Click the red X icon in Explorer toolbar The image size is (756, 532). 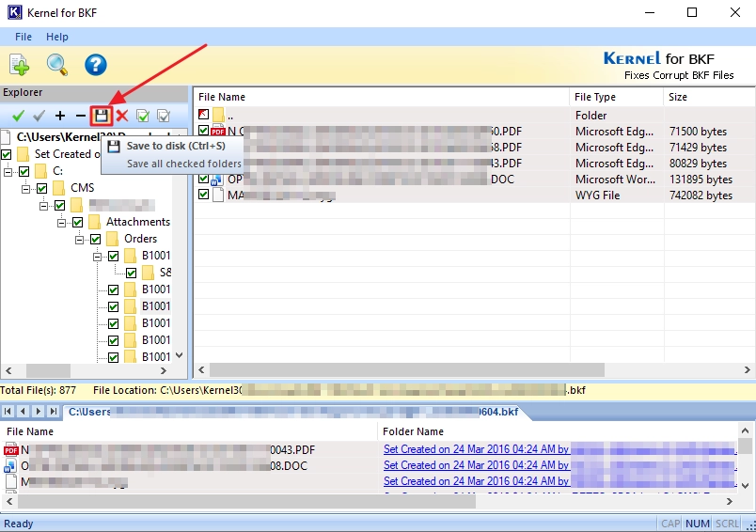(x=122, y=116)
